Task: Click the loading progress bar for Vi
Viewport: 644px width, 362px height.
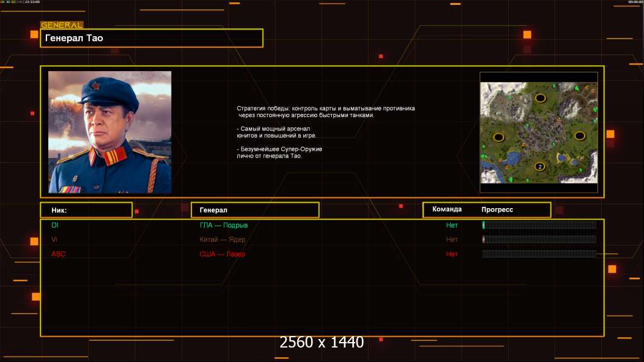Action: click(x=539, y=240)
